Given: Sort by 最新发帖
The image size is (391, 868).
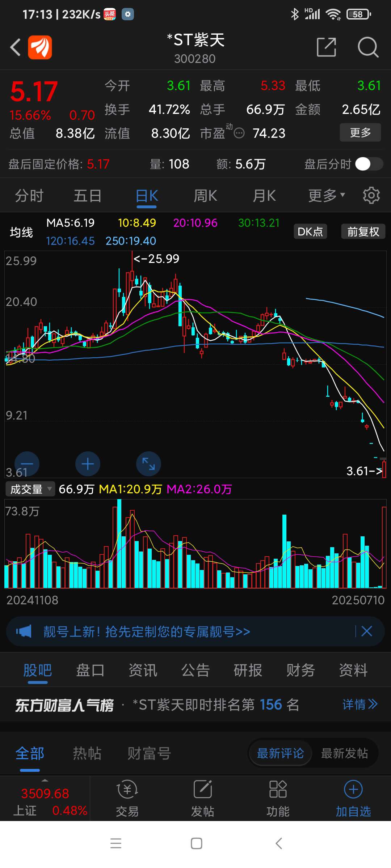Looking at the screenshot, I should click(x=345, y=753).
